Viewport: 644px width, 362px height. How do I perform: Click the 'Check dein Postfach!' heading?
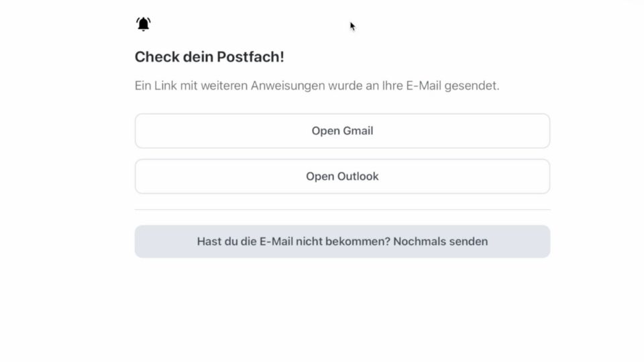209,57
